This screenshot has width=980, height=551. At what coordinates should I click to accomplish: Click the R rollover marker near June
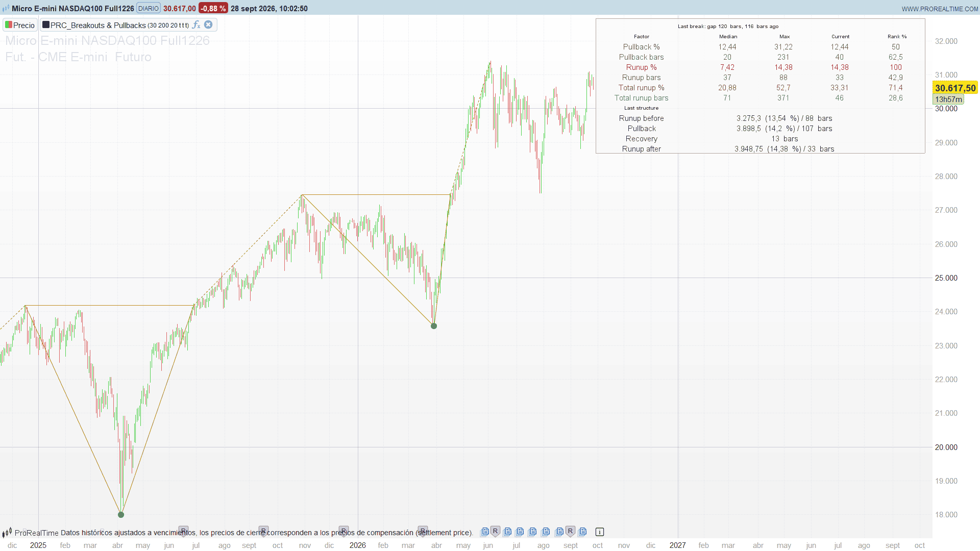coord(495,531)
